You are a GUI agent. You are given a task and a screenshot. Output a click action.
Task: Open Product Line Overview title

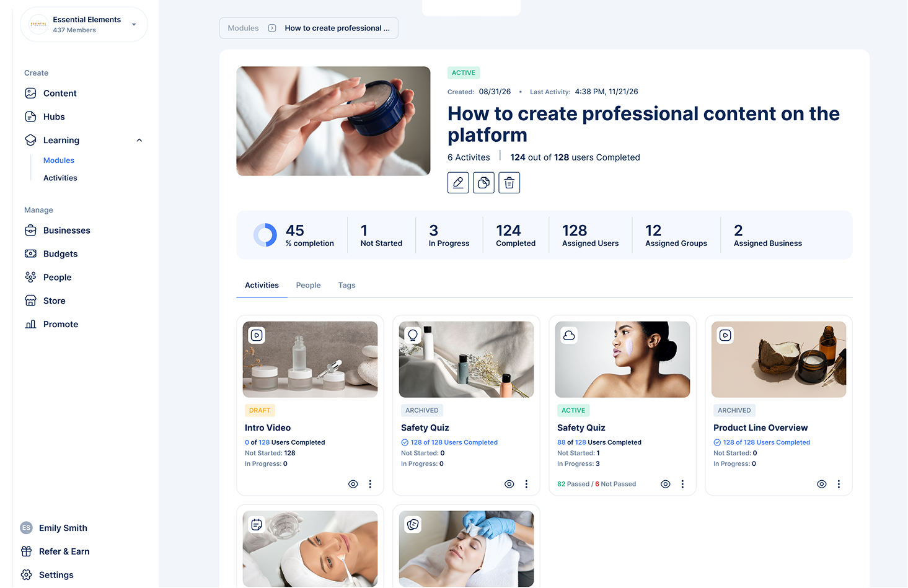click(x=760, y=428)
